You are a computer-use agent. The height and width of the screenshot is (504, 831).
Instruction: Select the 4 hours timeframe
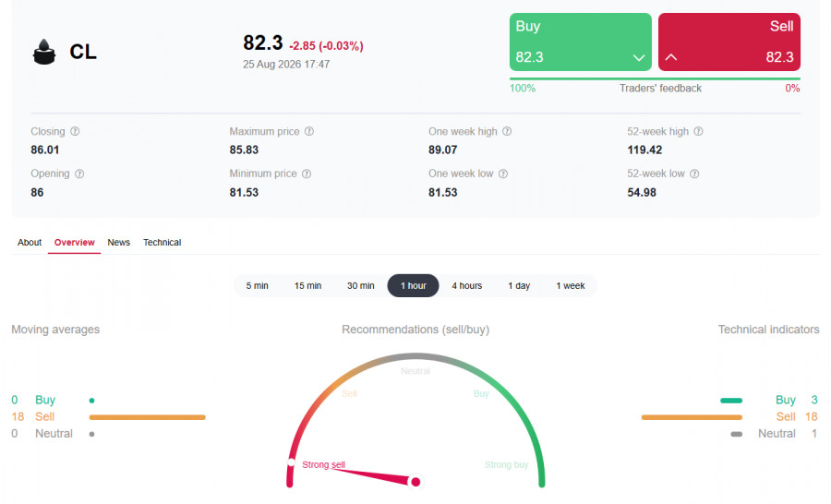[467, 285]
